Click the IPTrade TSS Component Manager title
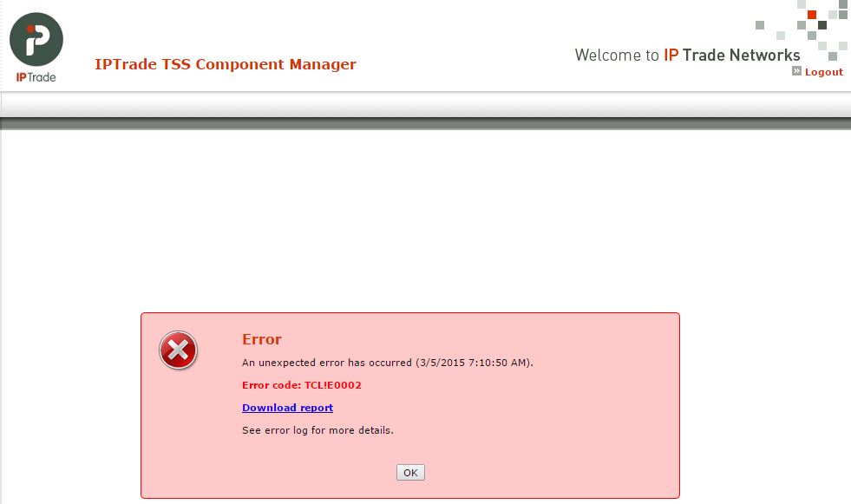Image resolution: width=851 pixels, height=504 pixels. click(x=226, y=64)
